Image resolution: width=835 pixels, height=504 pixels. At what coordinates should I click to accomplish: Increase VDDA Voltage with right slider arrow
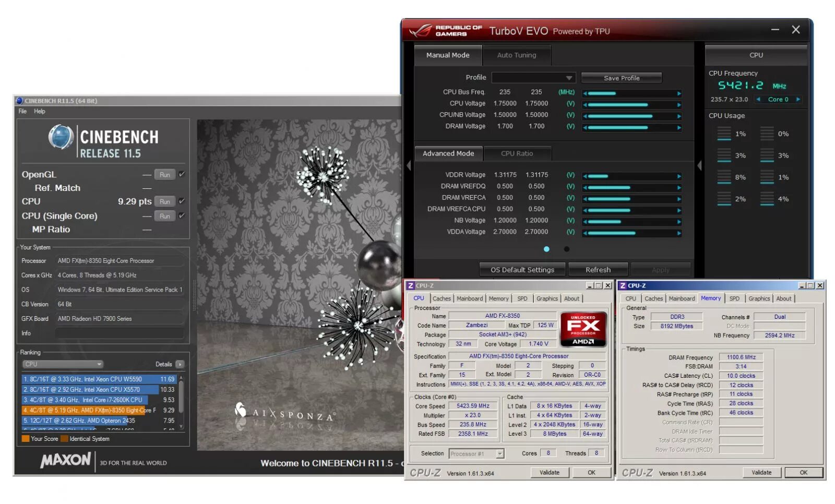click(x=678, y=233)
